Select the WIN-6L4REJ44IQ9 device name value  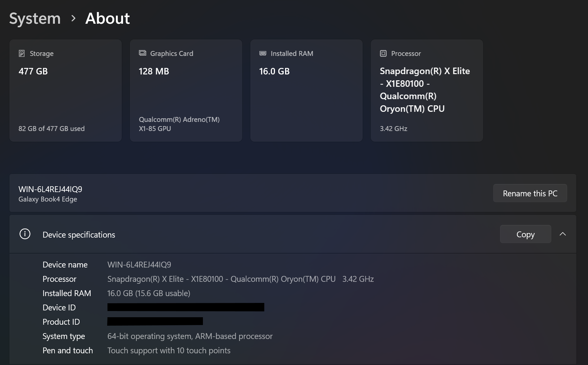139,265
